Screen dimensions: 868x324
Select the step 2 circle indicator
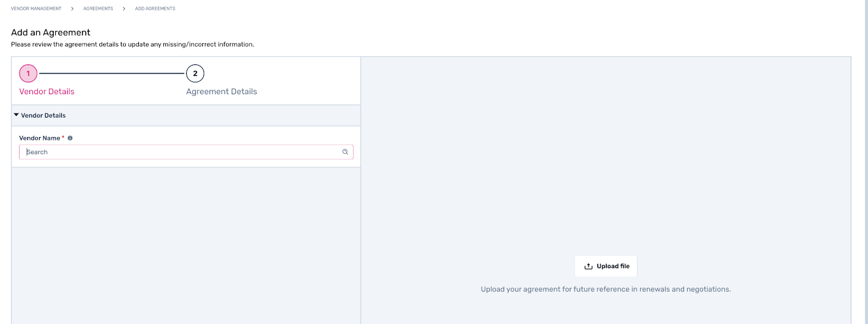195,73
